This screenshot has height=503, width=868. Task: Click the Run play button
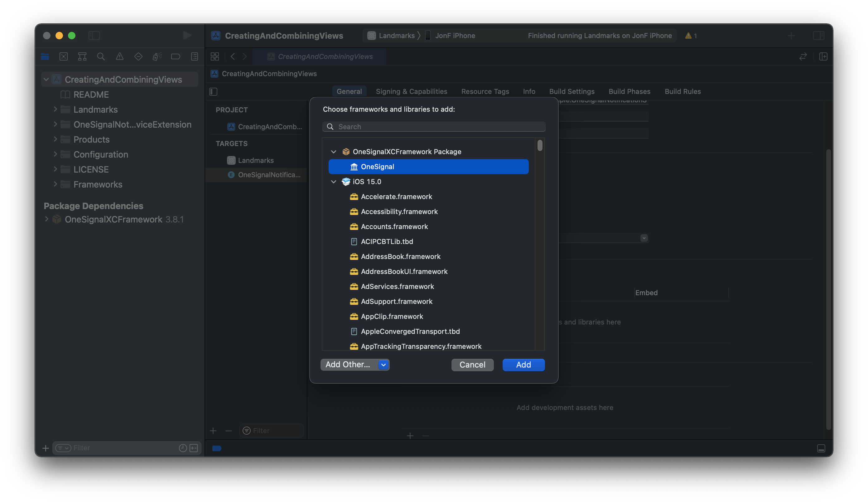click(187, 36)
